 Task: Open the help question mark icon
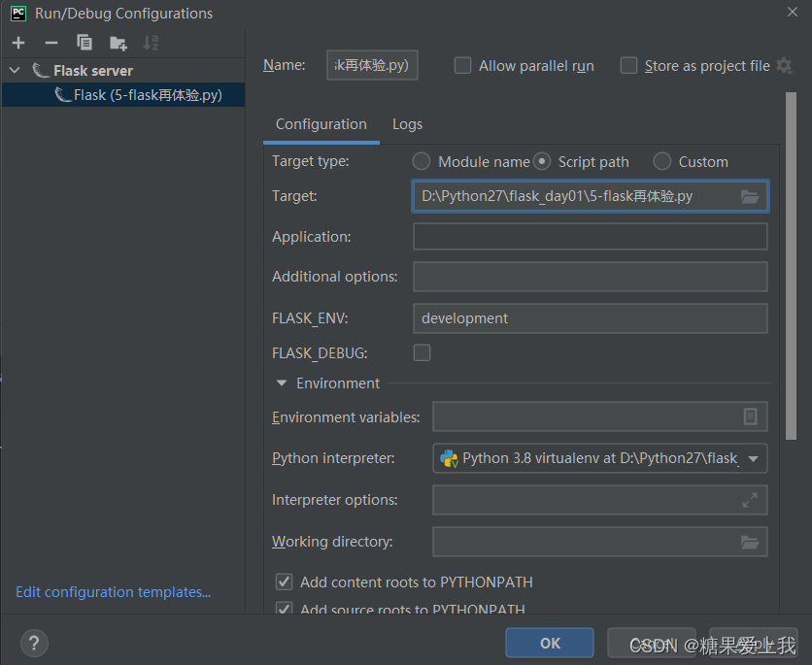point(33,643)
